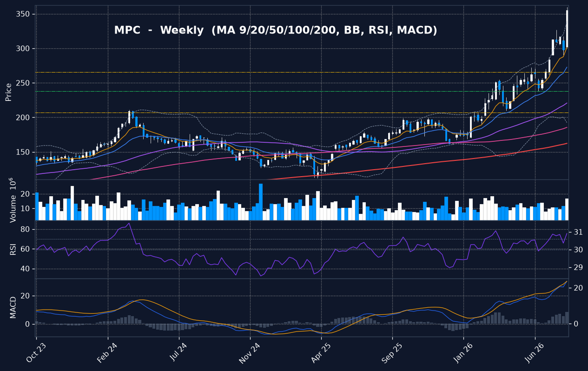This screenshot has width=588, height=371.
Task: Click the volume 20 axis label
Action: pyautogui.click(x=26, y=194)
